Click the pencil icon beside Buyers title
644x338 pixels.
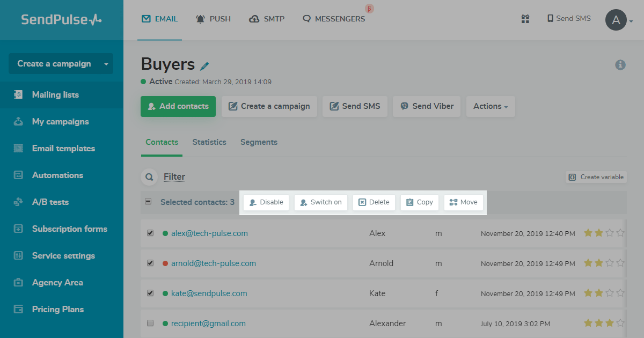pyautogui.click(x=204, y=66)
